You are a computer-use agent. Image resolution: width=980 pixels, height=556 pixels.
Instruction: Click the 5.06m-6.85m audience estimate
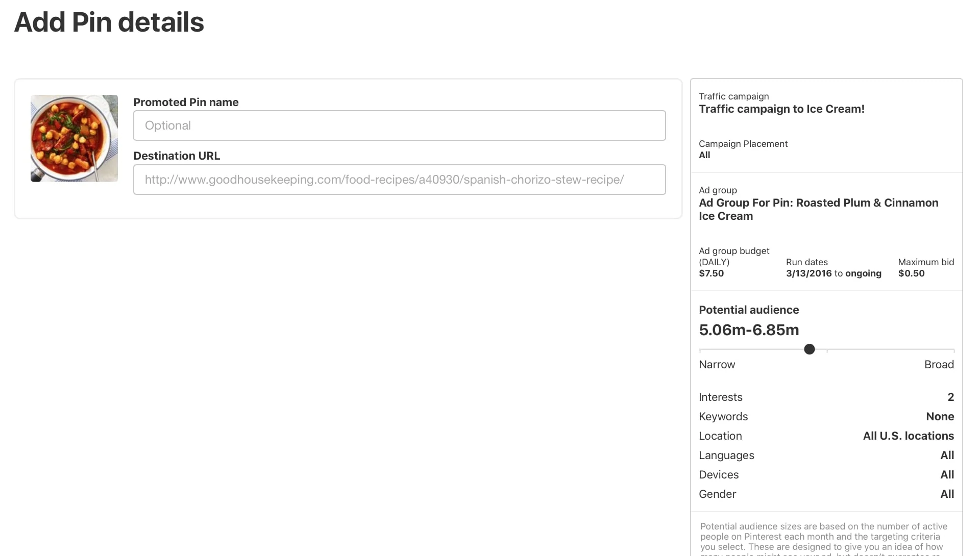pos(748,330)
